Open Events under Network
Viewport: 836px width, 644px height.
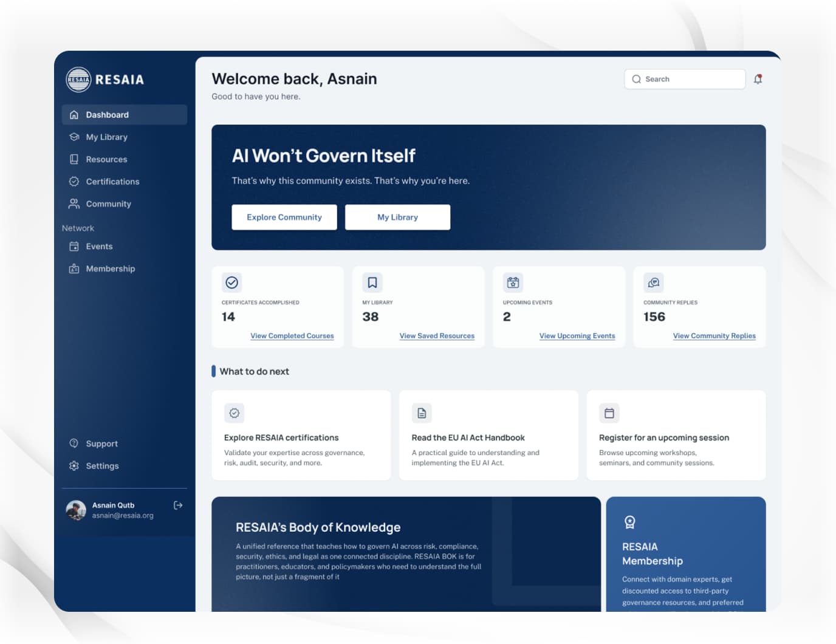(x=125, y=247)
